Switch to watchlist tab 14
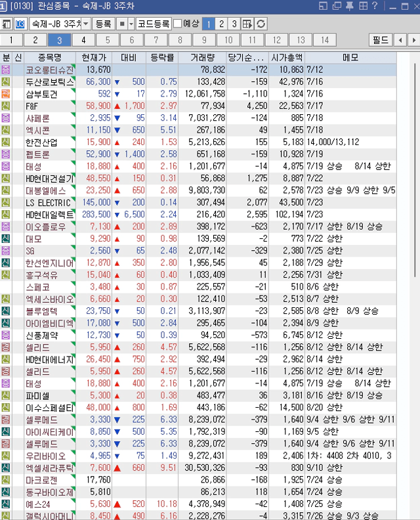The image size is (420, 520). point(325,40)
